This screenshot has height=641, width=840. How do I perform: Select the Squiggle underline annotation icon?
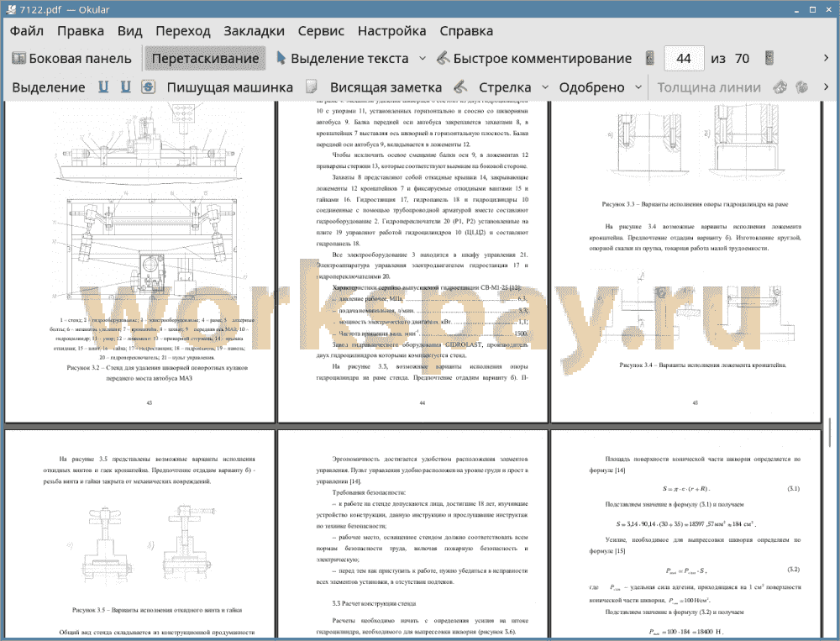[125, 87]
